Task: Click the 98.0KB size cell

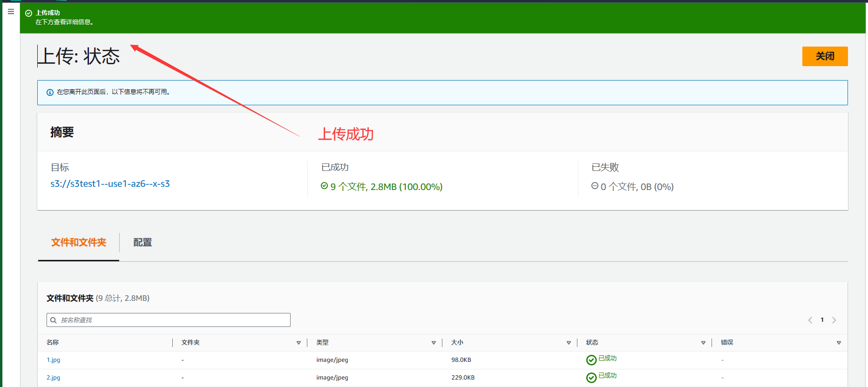Action: point(461,360)
